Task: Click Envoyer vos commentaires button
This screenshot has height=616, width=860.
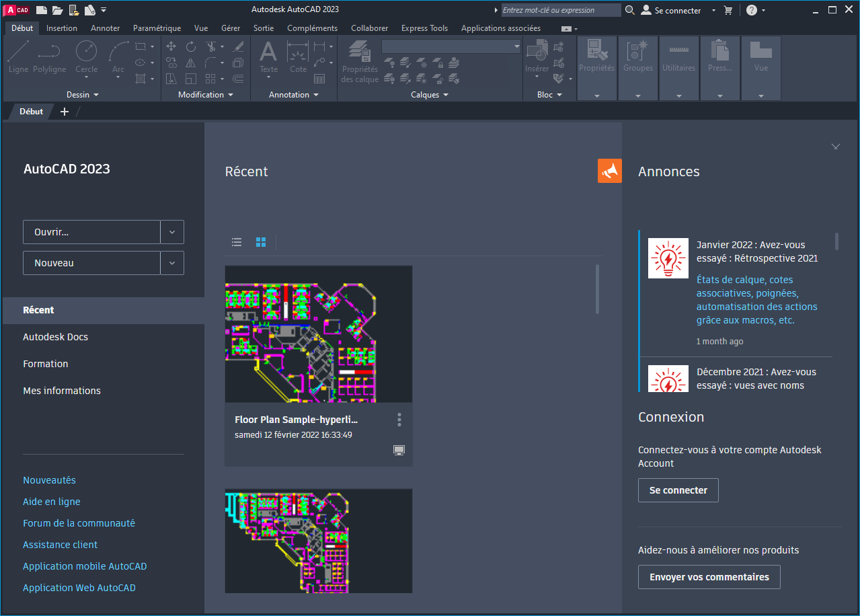Action: tap(709, 577)
